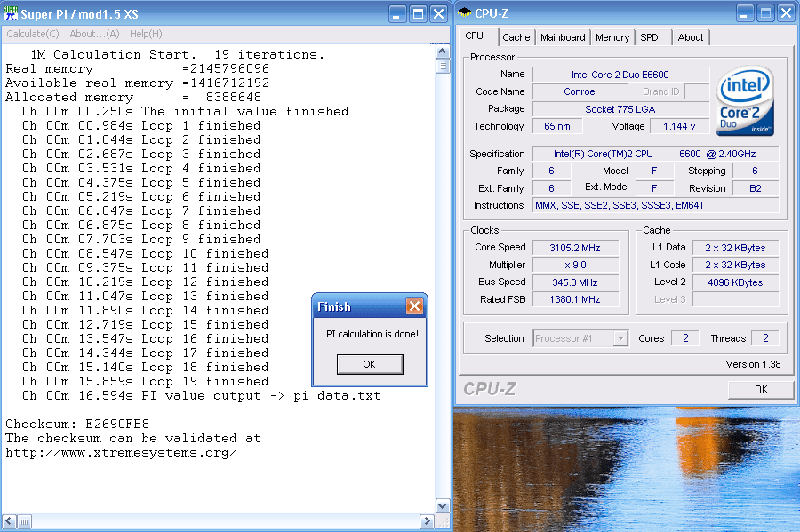Click the Voltage value 1.144 v
Screen dimensions: 800x532
679,126
